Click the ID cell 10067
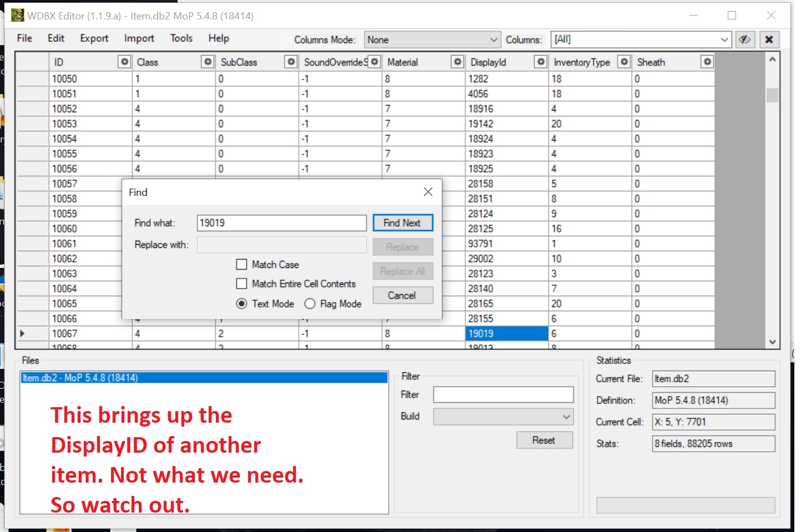The image size is (801, 532). [90, 333]
